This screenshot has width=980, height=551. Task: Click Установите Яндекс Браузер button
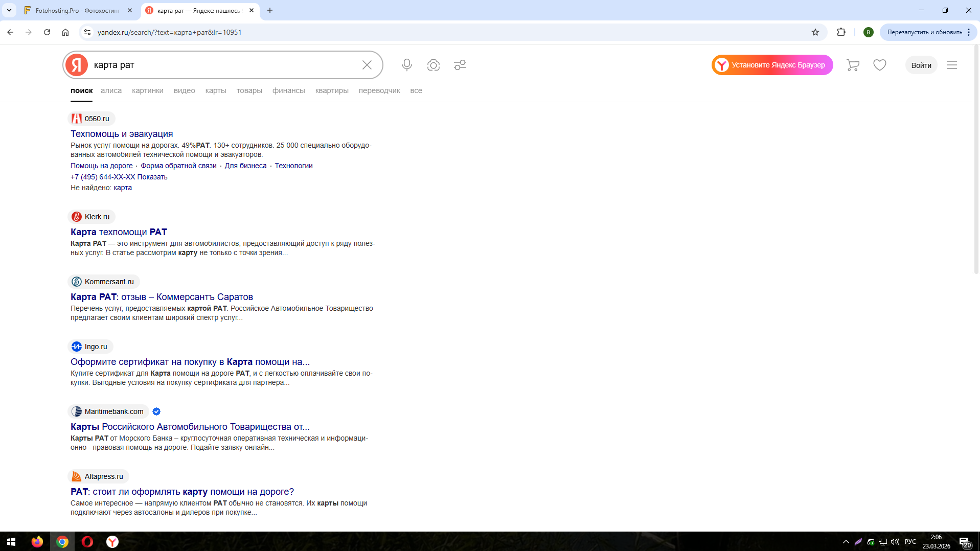pos(772,65)
